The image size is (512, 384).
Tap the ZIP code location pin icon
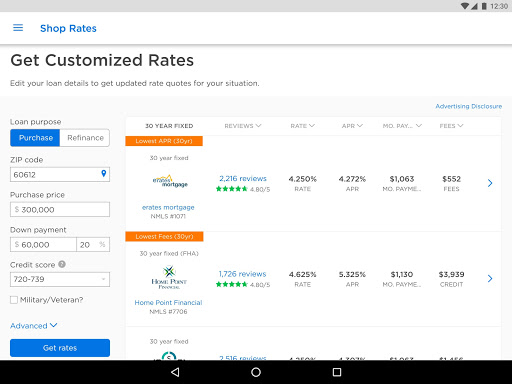(x=104, y=174)
